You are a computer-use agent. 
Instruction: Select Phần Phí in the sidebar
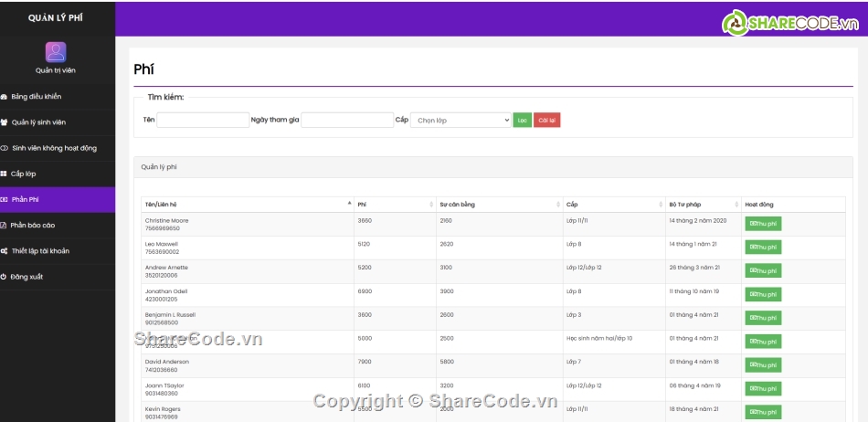(x=58, y=200)
